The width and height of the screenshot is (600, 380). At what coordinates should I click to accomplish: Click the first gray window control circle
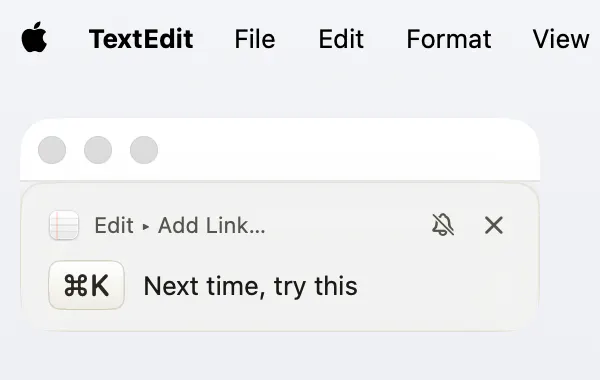tap(52, 150)
